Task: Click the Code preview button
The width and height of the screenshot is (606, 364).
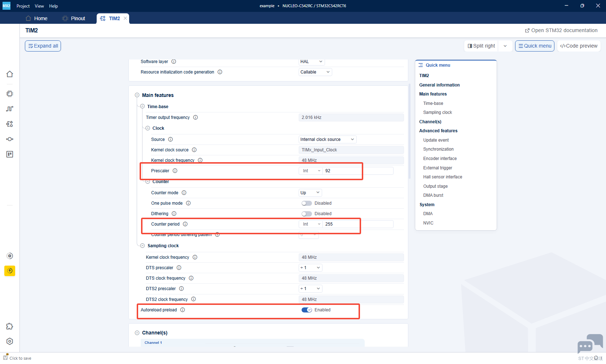Action: tap(579, 46)
